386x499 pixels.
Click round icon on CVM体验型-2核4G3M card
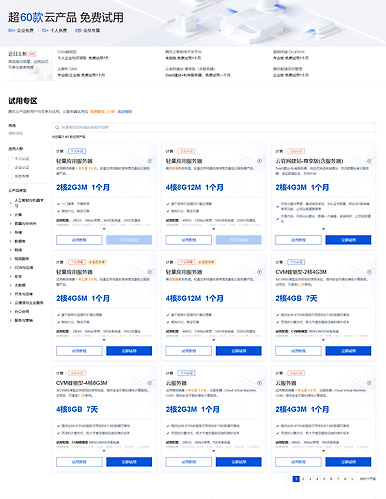pyautogui.click(x=369, y=272)
